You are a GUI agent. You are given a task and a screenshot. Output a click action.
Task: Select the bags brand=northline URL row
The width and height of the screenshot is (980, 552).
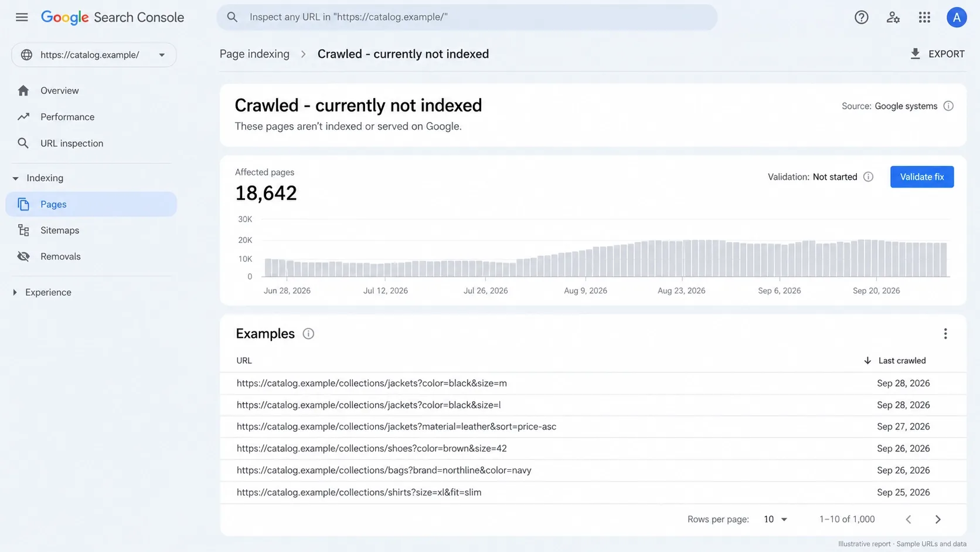[593, 470]
